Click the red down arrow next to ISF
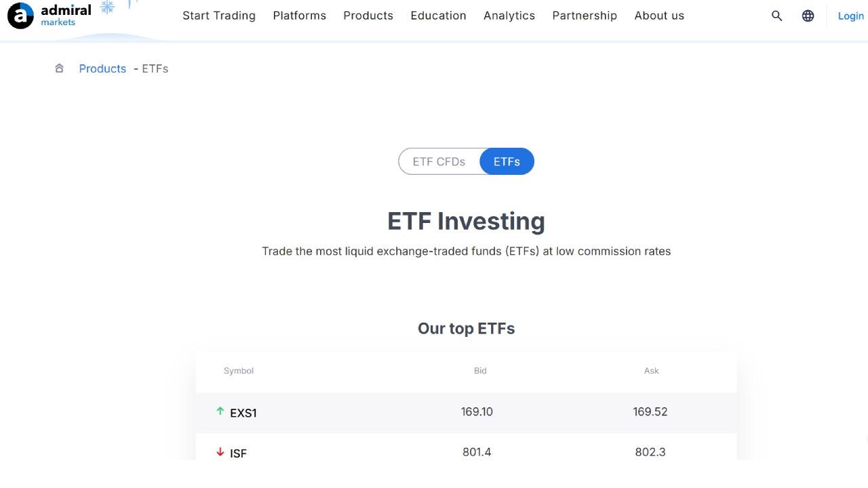Image resolution: width=868 pixels, height=488 pixels. [220, 451]
